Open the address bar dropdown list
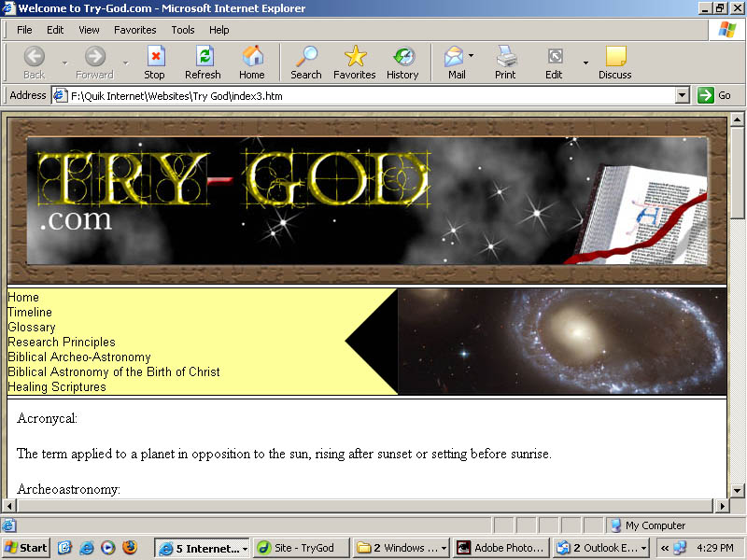The image size is (747, 560). pos(682,95)
